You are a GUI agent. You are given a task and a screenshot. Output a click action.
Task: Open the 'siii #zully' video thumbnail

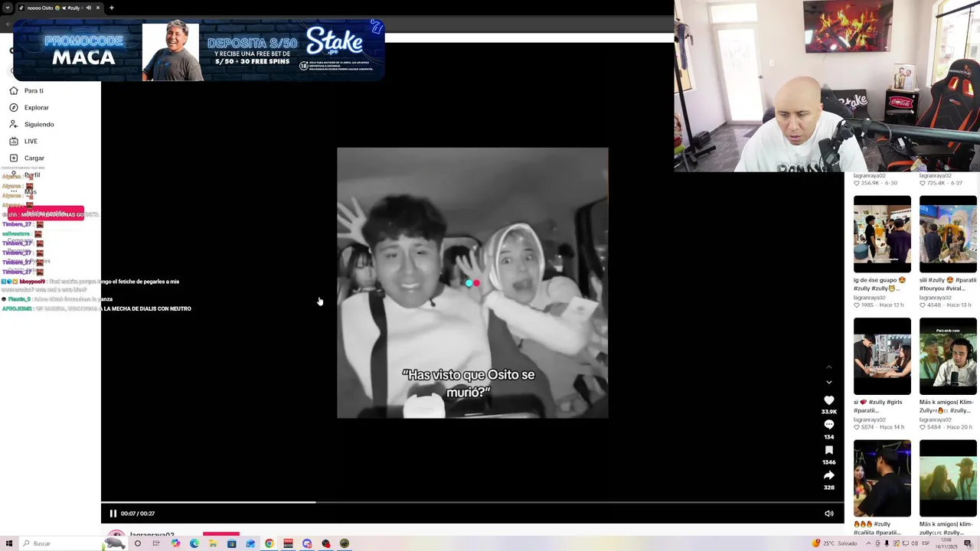pyautogui.click(x=948, y=234)
